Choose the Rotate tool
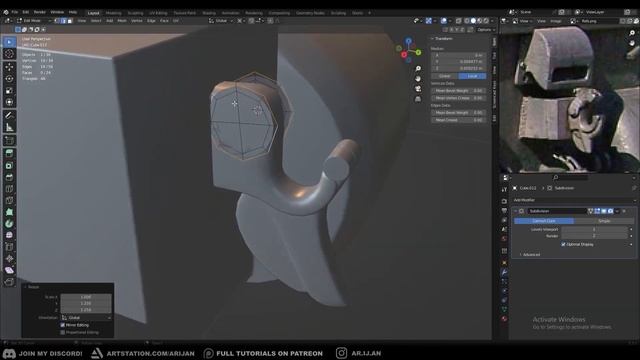 9,79
